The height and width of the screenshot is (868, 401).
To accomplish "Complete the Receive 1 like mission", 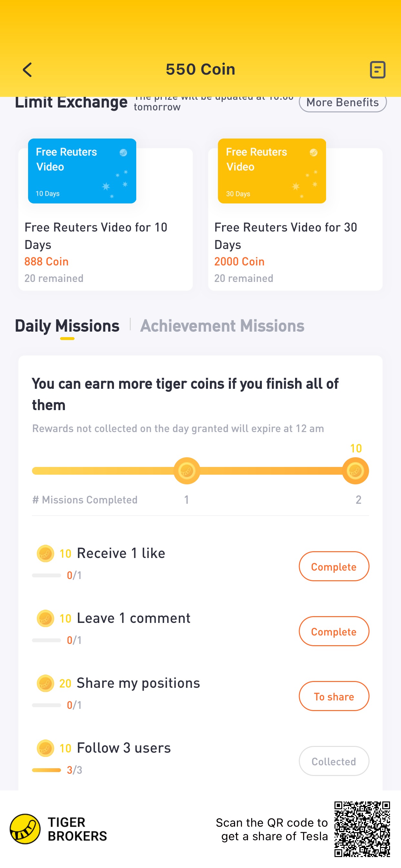I will (334, 566).
